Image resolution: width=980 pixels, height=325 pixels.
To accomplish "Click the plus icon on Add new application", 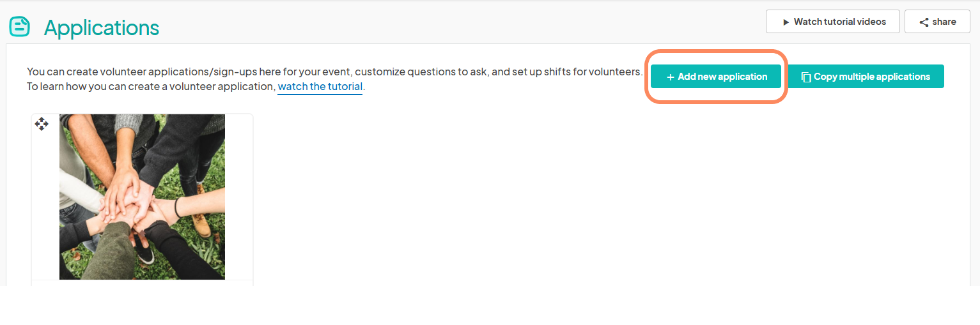I will [671, 77].
